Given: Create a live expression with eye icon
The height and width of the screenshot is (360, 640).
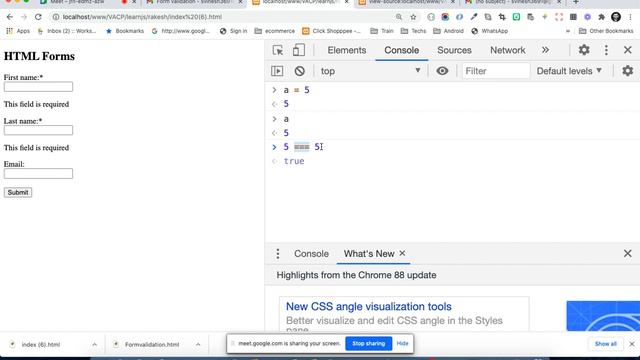Looking at the screenshot, I should (442, 71).
